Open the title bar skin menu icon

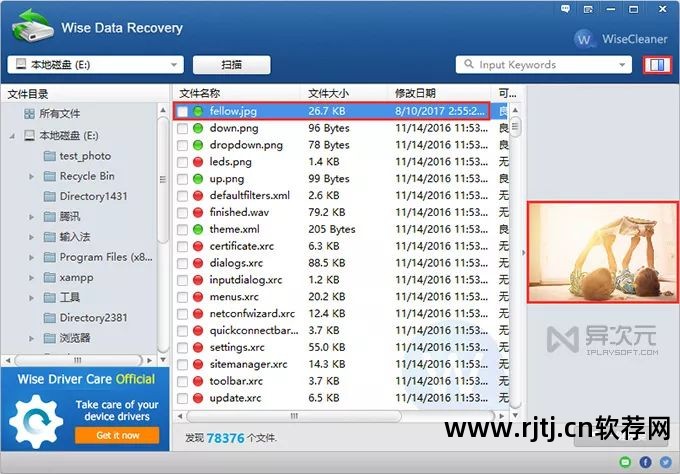590,8
